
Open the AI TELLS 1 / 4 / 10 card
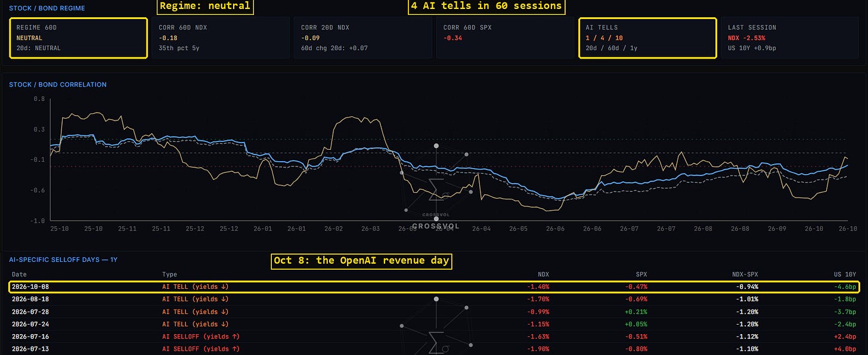[x=647, y=38]
